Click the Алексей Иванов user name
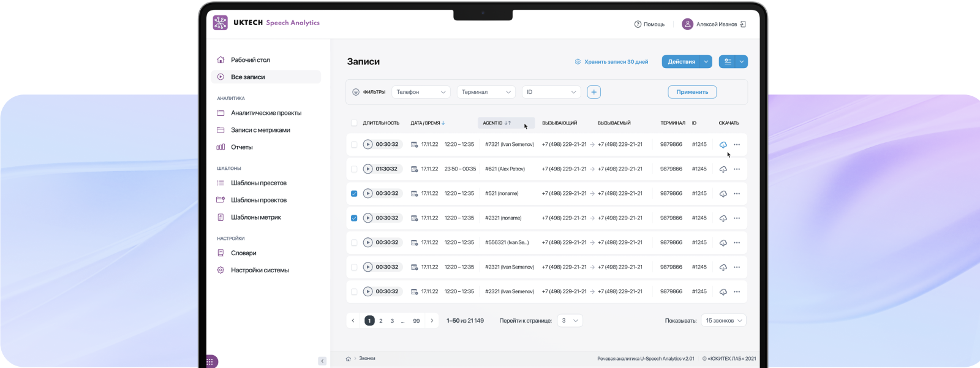 click(x=717, y=25)
